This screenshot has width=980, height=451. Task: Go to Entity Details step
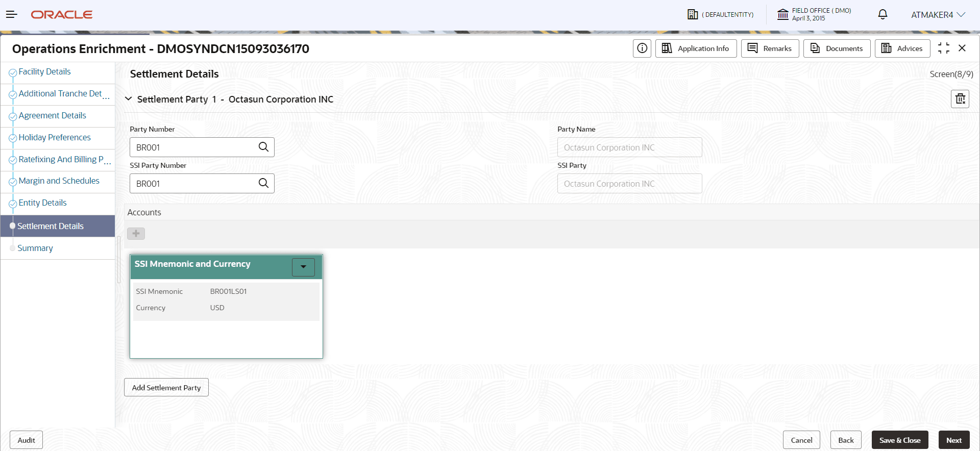(42, 203)
